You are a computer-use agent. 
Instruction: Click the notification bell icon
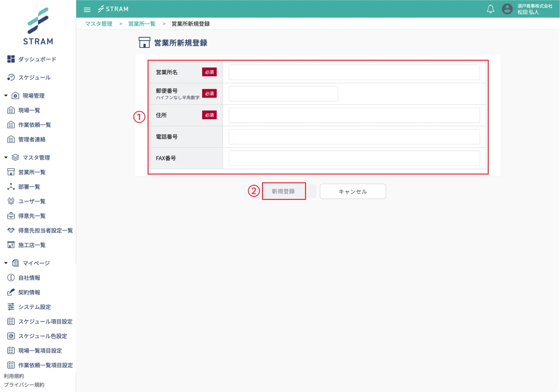[x=490, y=9]
